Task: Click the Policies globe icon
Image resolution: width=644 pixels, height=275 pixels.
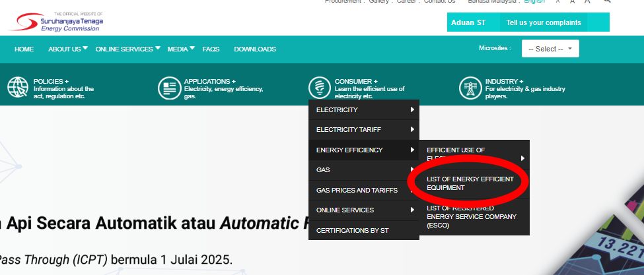Action: pos(18,88)
